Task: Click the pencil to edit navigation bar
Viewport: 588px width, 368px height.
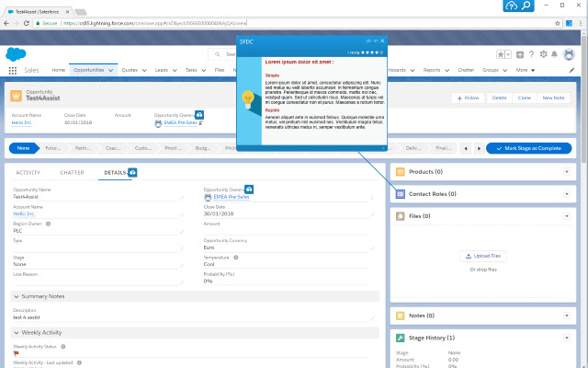Action: (571, 70)
